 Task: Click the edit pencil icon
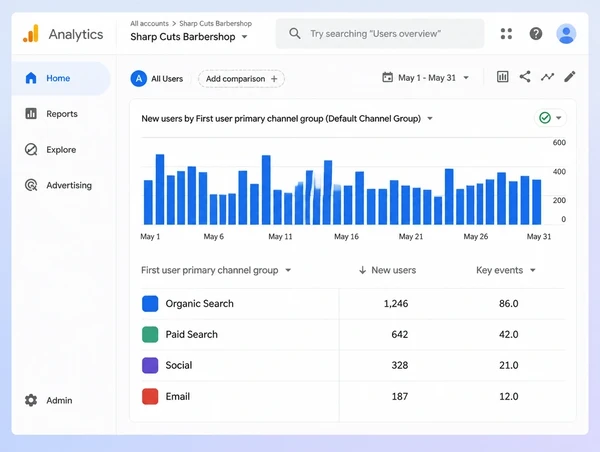point(569,77)
